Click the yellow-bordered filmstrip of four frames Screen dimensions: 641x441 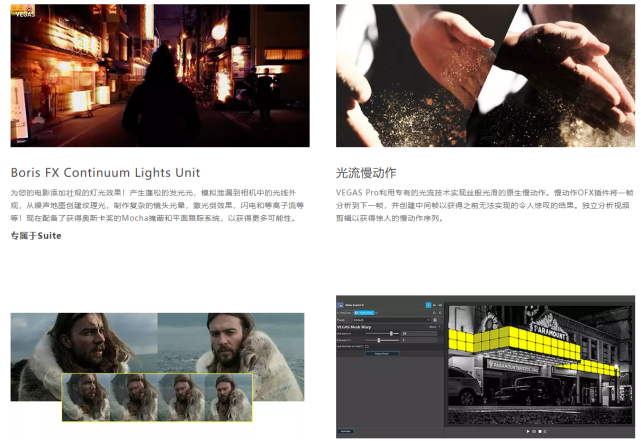(x=157, y=397)
